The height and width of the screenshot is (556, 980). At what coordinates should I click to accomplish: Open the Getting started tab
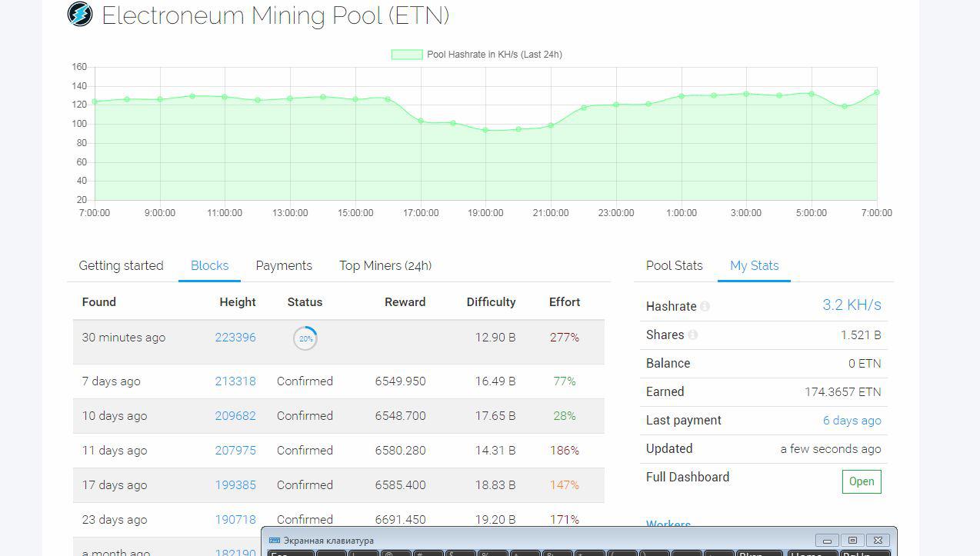point(121,265)
